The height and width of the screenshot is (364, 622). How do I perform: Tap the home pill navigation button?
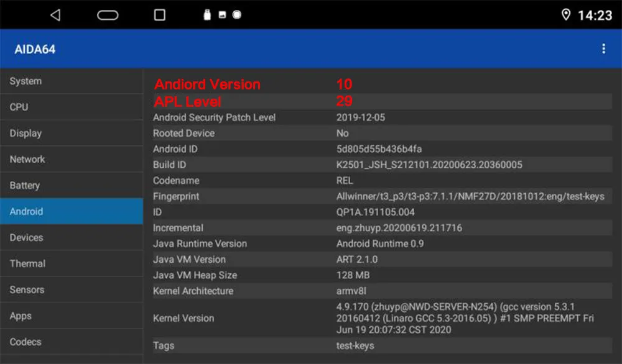tap(108, 15)
